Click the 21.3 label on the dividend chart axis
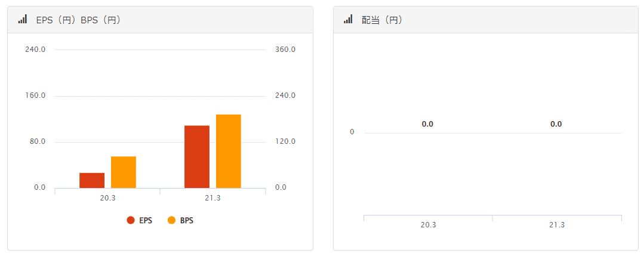644x256 pixels. (x=557, y=225)
